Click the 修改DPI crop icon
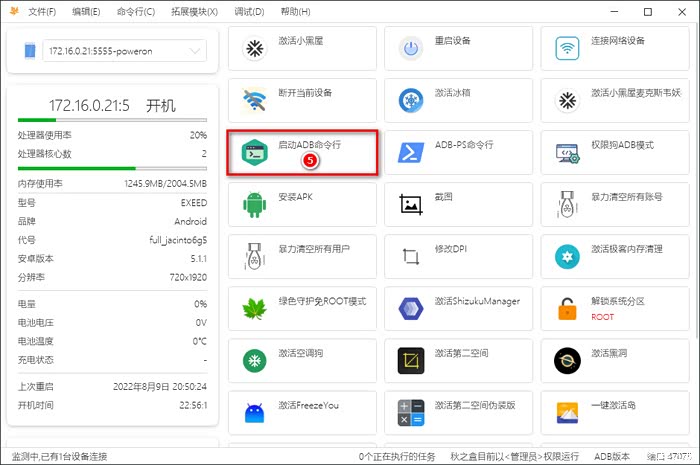700x465 pixels. tap(411, 256)
